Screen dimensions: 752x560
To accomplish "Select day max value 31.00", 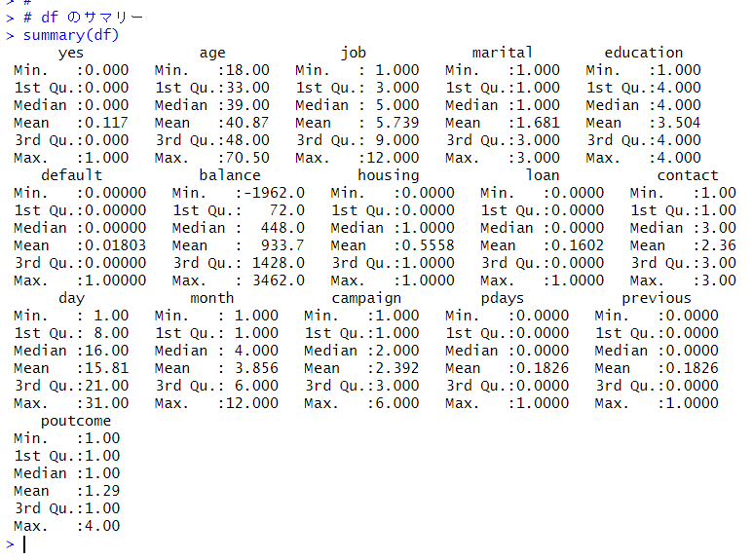I will click(106, 403).
